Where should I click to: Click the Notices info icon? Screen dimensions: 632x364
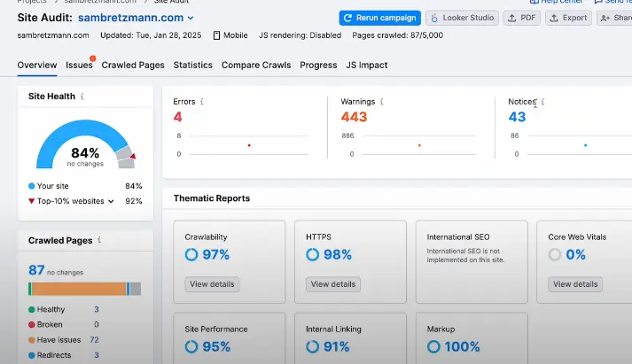[x=542, y=102]
